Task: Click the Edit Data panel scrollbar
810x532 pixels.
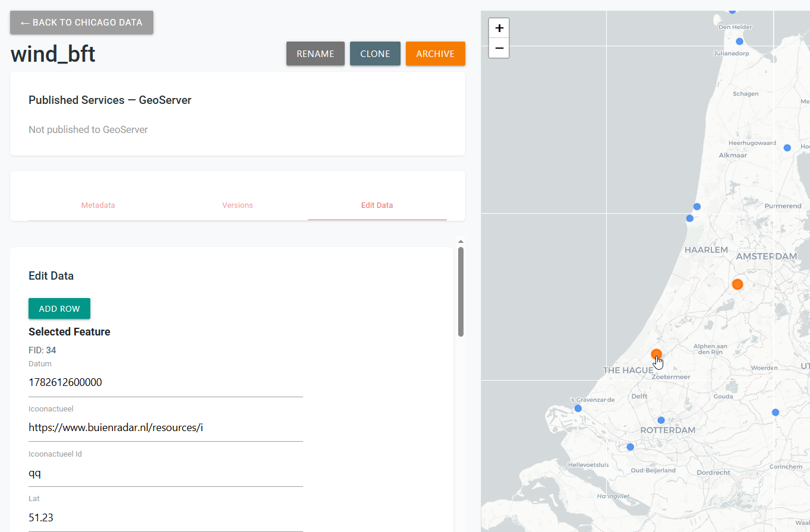Action: (461, 292)
